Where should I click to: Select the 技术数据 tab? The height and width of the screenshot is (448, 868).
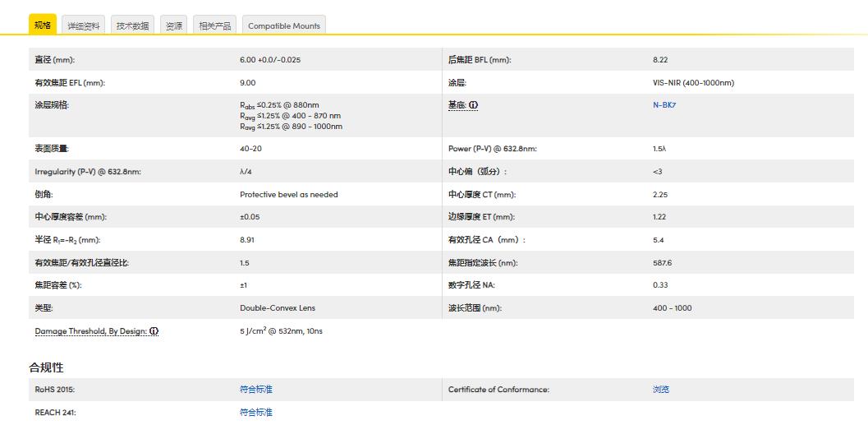(132, 25)
